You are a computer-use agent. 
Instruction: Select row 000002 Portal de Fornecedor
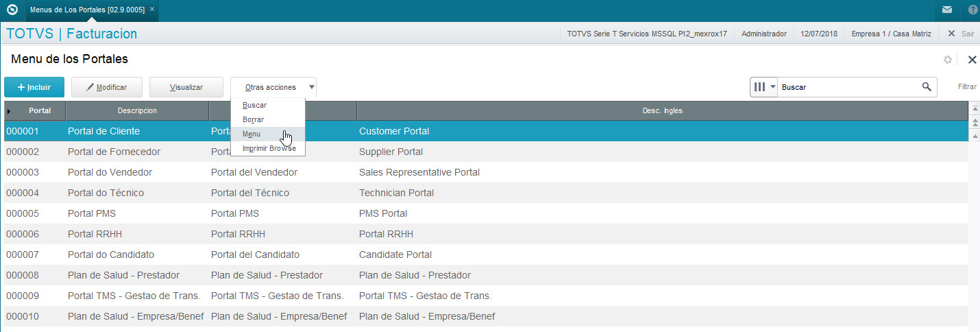[486, 152]
